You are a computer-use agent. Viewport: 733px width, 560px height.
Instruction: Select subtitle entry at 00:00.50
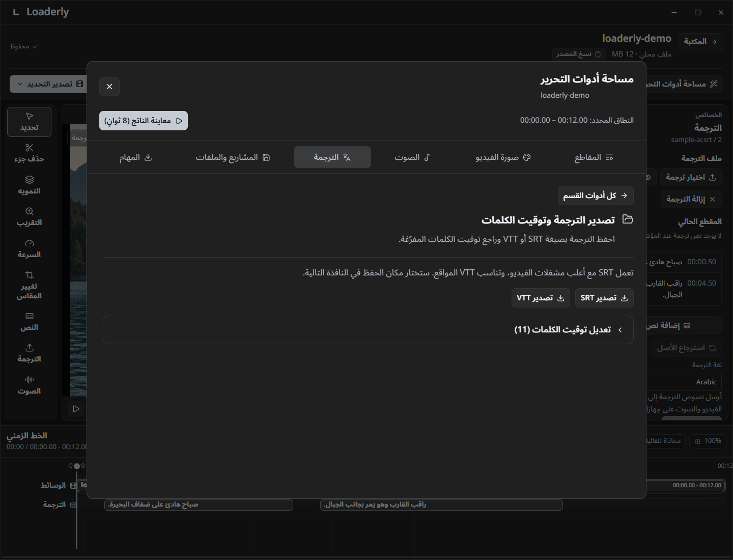coord(684,262)
